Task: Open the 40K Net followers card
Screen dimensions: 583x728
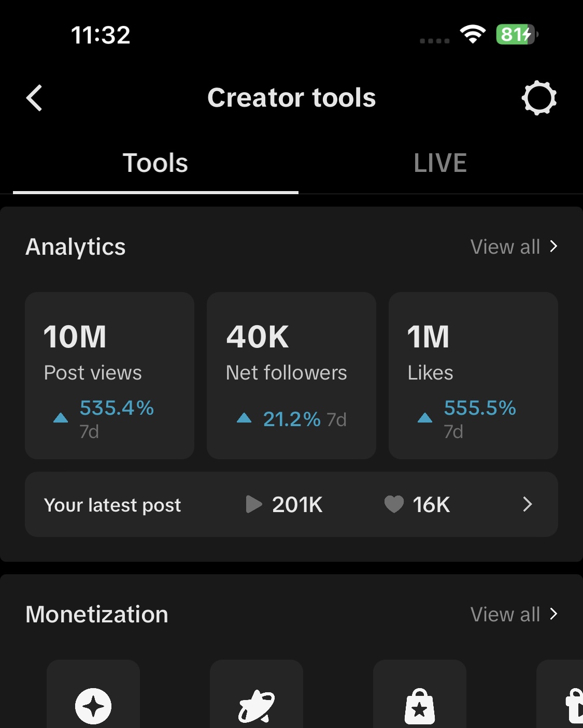Action: click(x=291, y=375)
